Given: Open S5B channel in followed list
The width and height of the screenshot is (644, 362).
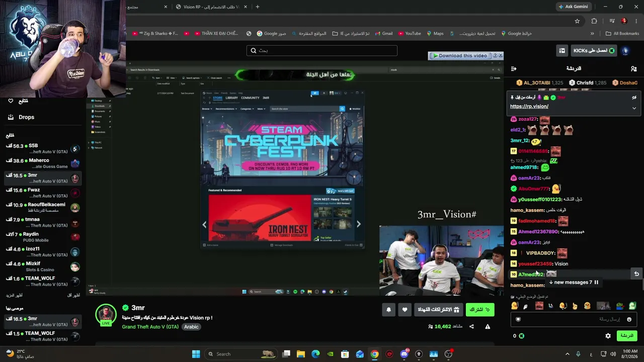Looking at the screenshot, I should coord(43,149).
